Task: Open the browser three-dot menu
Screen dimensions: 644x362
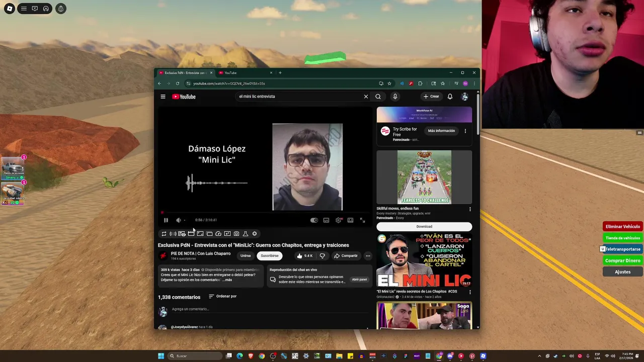Action: tap(474, 83)
